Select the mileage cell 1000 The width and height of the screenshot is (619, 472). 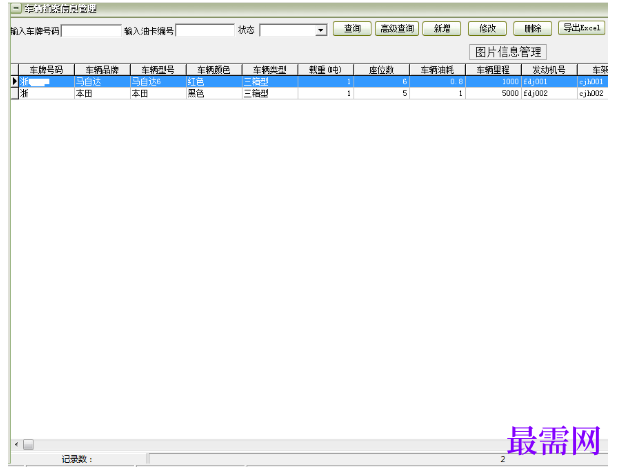pyautogui.click(x=493, y=82)
